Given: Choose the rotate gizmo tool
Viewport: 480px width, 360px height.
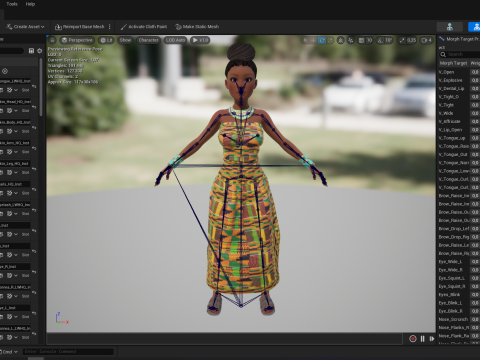Looking at the screenshot, I should pos(322,40).
